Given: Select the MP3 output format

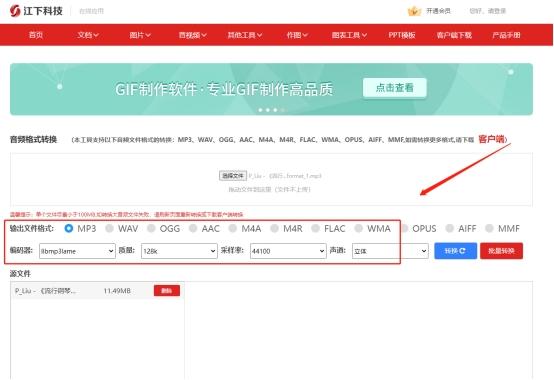Looking at the screenshot, I should coord(69,228).
